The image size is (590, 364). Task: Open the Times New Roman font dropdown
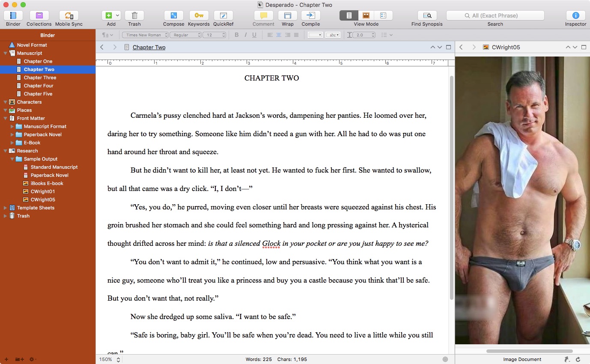point(145,35)
